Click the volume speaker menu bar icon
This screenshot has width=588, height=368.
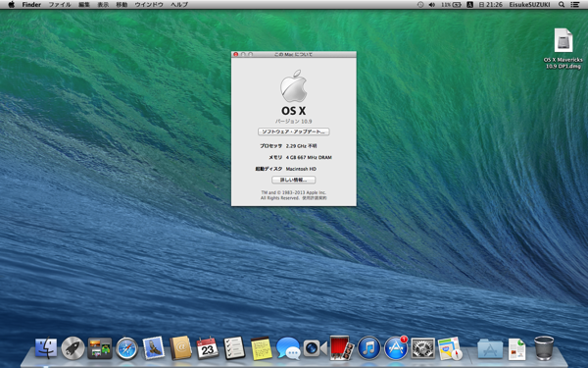click(x=431, y=5)
